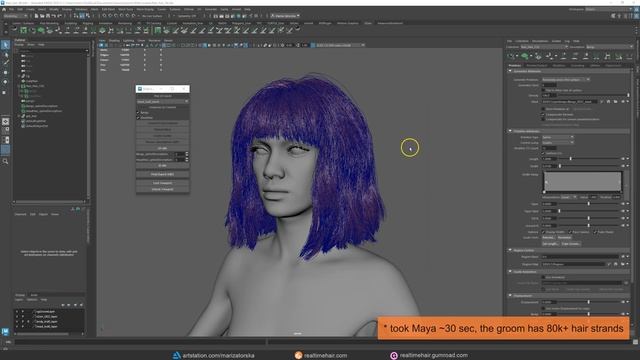Viewport: 640px width, 360px height.
Task: Choose the Paint Selection tool
Action: pyautogui.click(x=5, y=63)
